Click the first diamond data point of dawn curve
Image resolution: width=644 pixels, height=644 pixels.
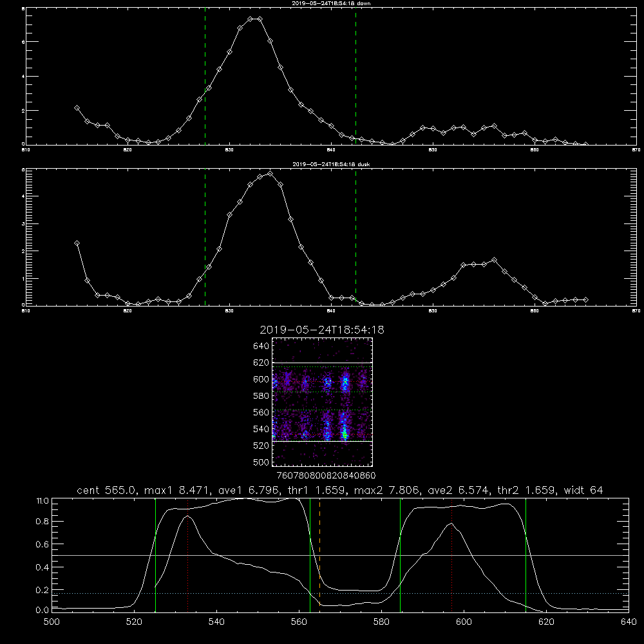[77, 108]
